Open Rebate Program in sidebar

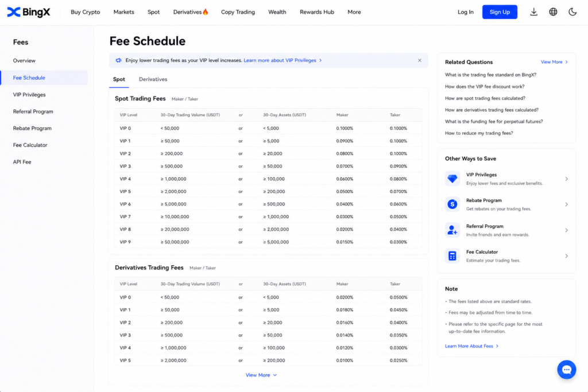pyautogui.click(x=32, y=128)
